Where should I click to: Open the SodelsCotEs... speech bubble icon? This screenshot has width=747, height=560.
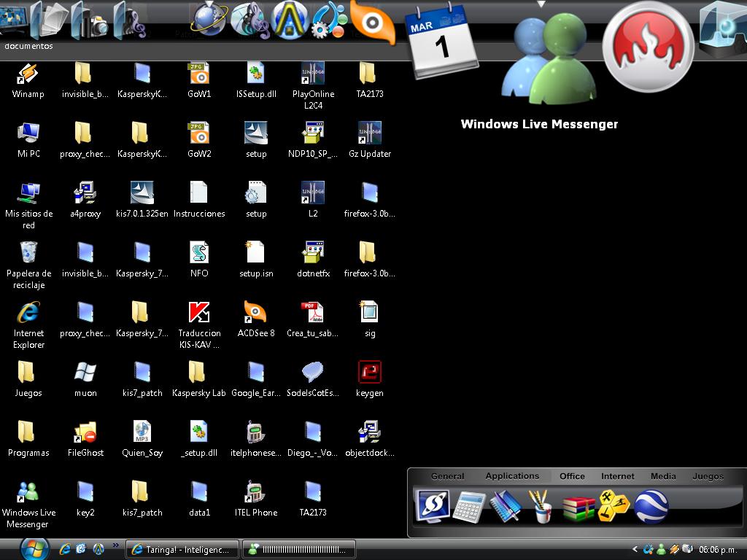pyautogui.click(x=312, y=372)
